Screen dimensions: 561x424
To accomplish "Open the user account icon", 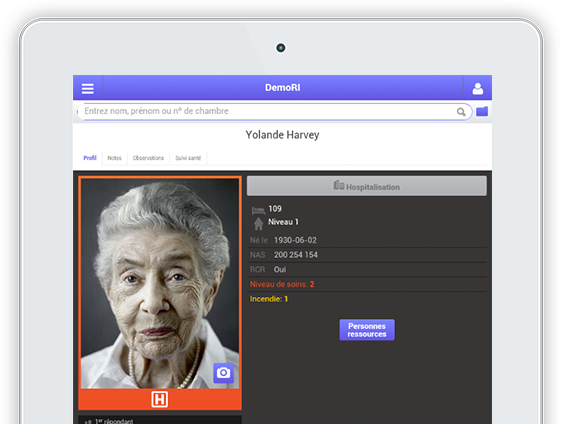I will [x=478, y=88].
